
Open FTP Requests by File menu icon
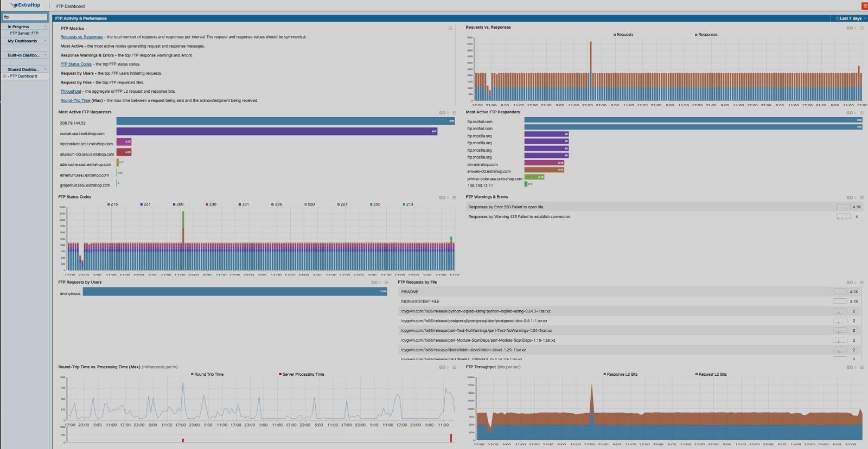[x=861, y=283]
